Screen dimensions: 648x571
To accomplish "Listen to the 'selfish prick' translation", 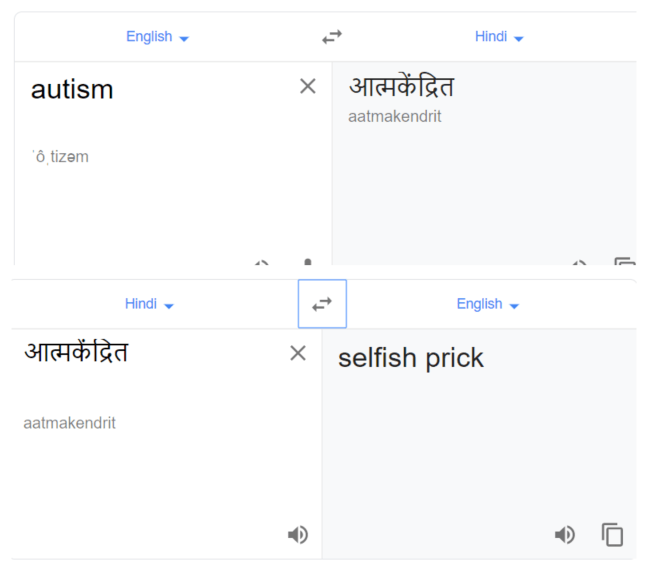I will 565,535.
